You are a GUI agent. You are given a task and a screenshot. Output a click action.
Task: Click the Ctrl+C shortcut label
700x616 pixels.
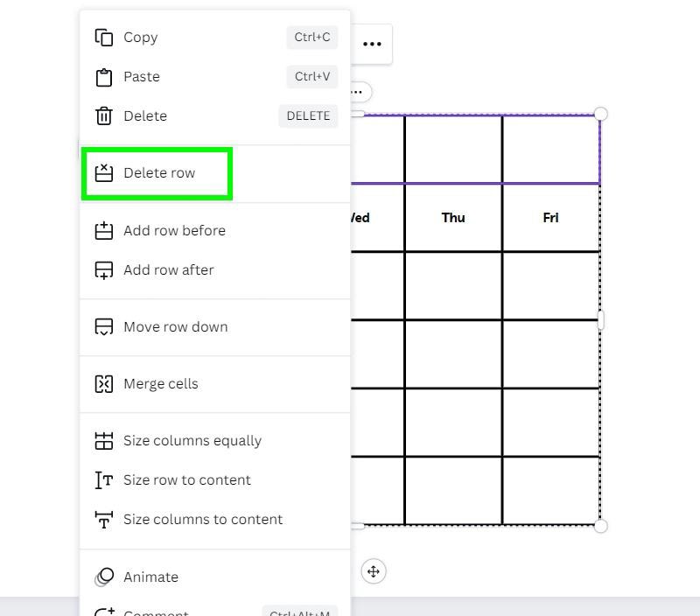pos(312,37)
